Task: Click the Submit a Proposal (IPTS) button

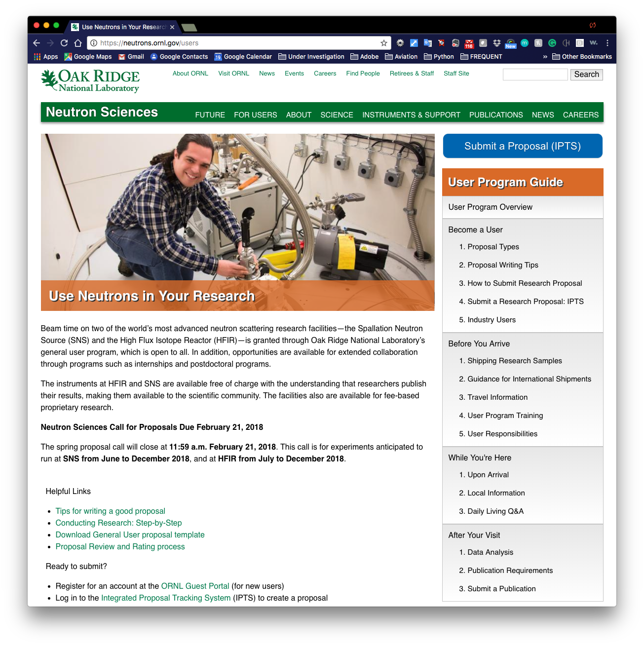Action: click(x=522, y=146)
